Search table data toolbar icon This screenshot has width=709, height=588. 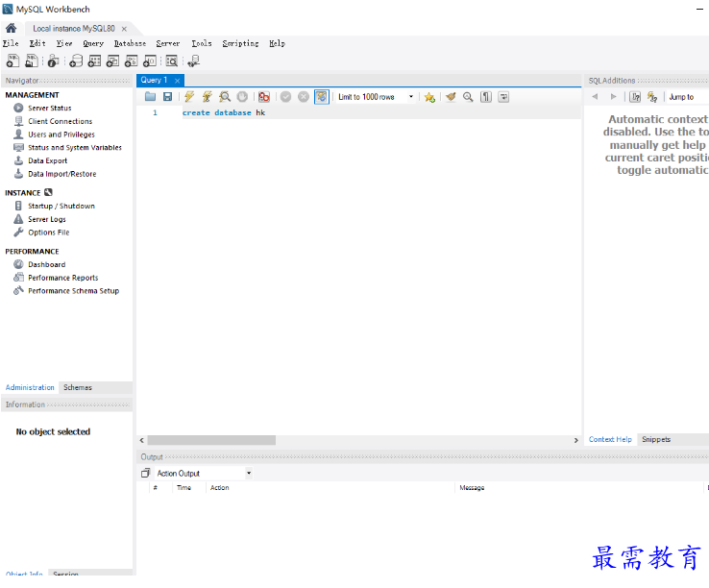click(x=172, y=61)
